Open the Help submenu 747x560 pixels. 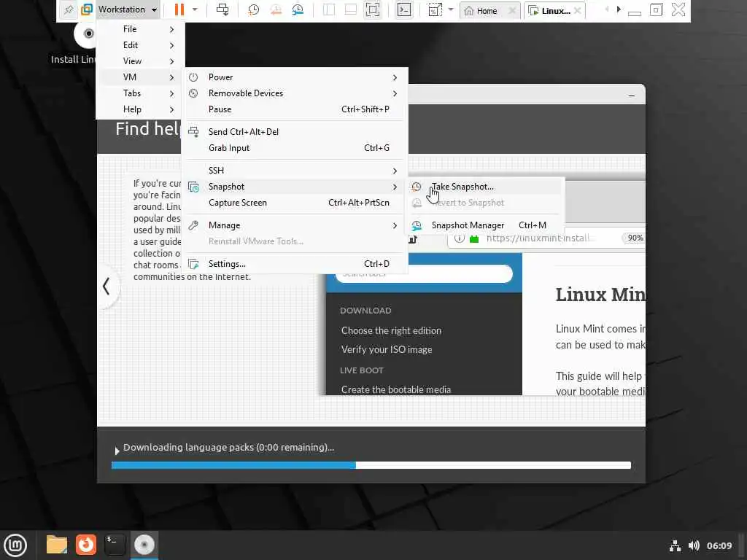pyautogui.click(x=140, y=109)
